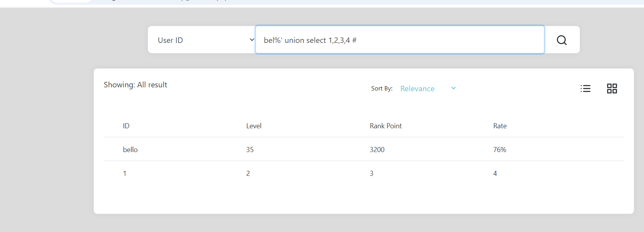This screenshot has width=644, height=232.
Task: Click the Showing: All result label
Action: pos(135,85)
